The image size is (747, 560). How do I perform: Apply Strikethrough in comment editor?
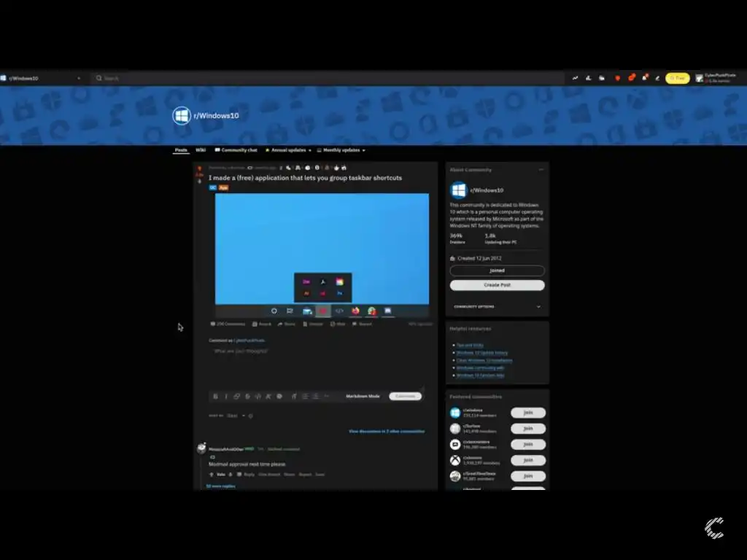click(247, 396)
